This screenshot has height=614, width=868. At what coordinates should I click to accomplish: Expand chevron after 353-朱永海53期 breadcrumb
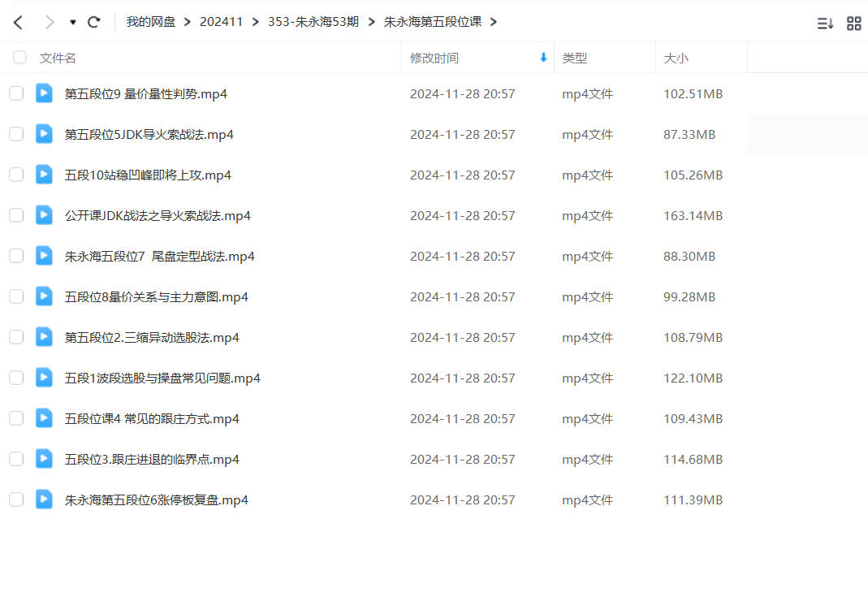click(x=371, y=22)
